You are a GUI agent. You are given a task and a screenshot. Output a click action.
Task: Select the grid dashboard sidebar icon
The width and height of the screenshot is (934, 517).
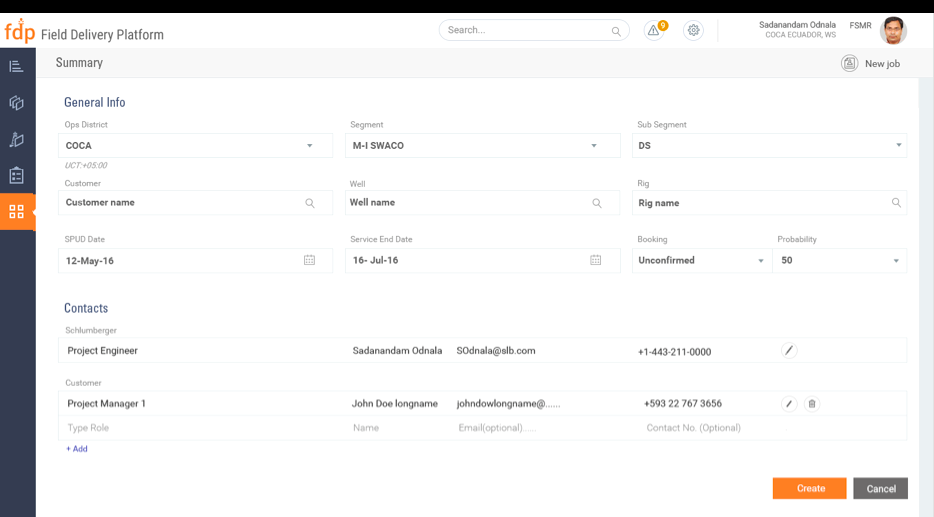pyautogui.click(x=16, y=211)
